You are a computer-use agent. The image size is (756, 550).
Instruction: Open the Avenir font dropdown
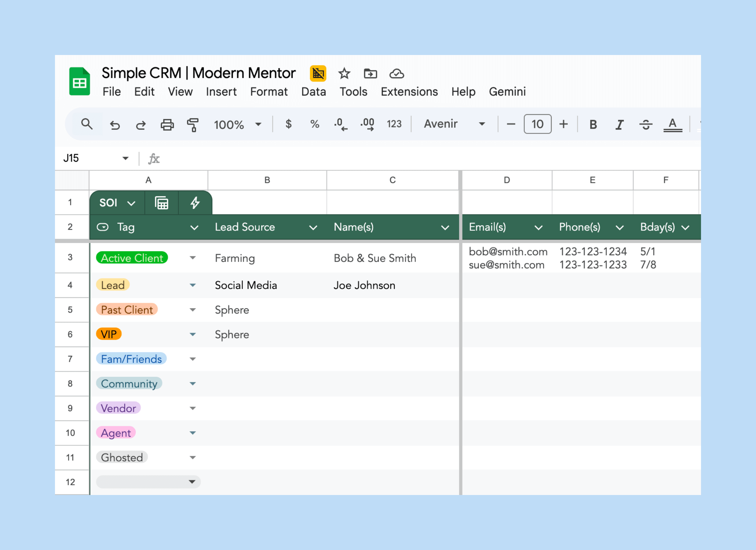pyautogui.click(x=454, y=124)
